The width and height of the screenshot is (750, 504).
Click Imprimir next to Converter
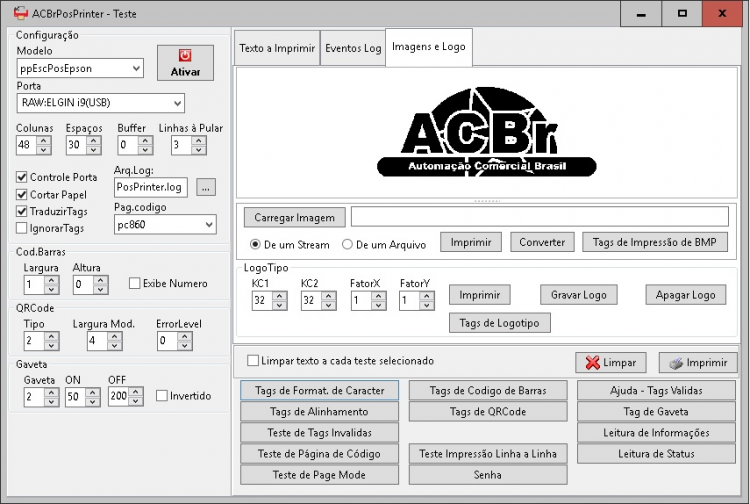click(x=471, y=242)
